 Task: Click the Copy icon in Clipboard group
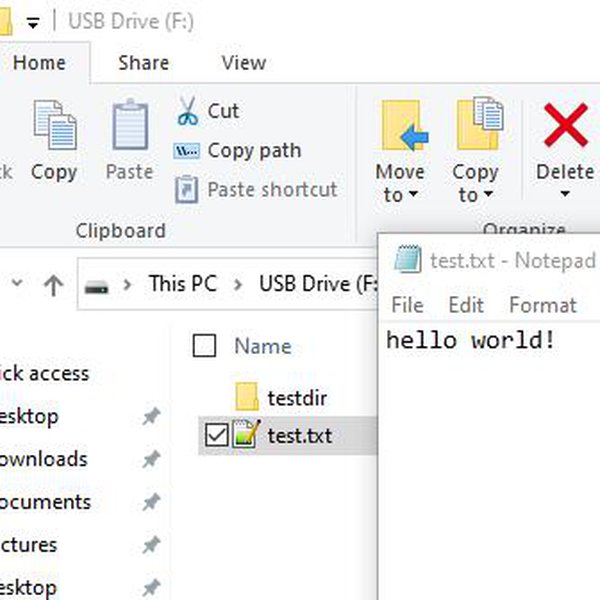(54, 127)
